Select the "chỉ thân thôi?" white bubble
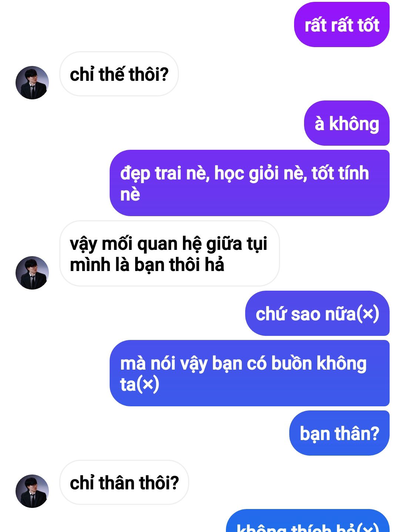Image resolution: width=400 pixels, height=532 pixels. point(124,483)
